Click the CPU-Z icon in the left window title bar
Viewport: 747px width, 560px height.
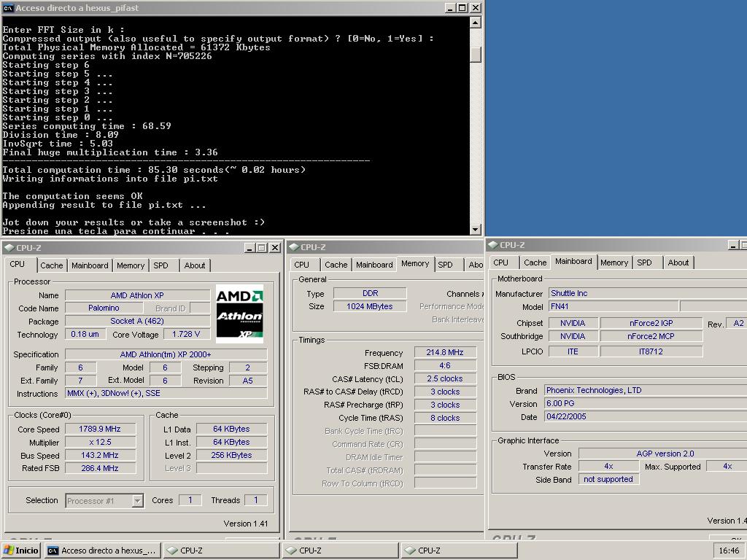[9, 248]
